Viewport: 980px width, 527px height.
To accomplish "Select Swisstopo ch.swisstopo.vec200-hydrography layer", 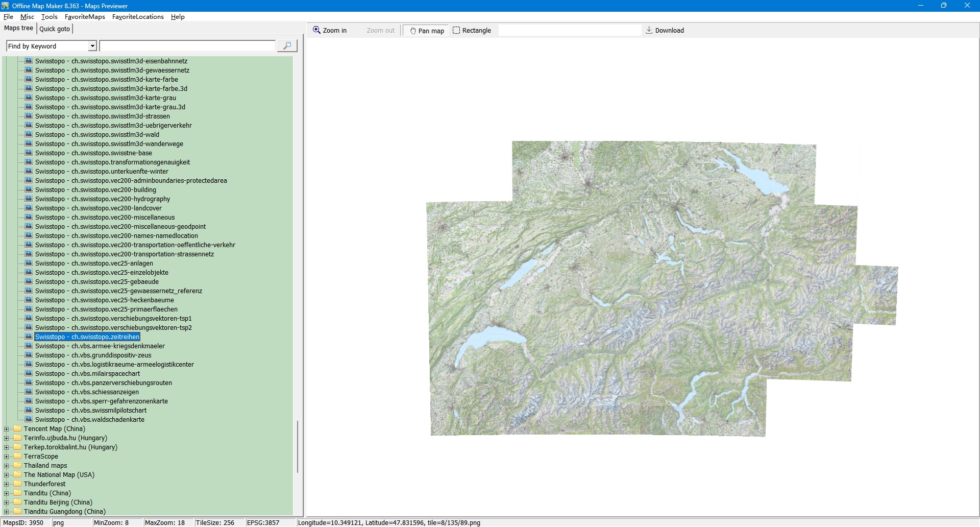I will coord(102,199).
